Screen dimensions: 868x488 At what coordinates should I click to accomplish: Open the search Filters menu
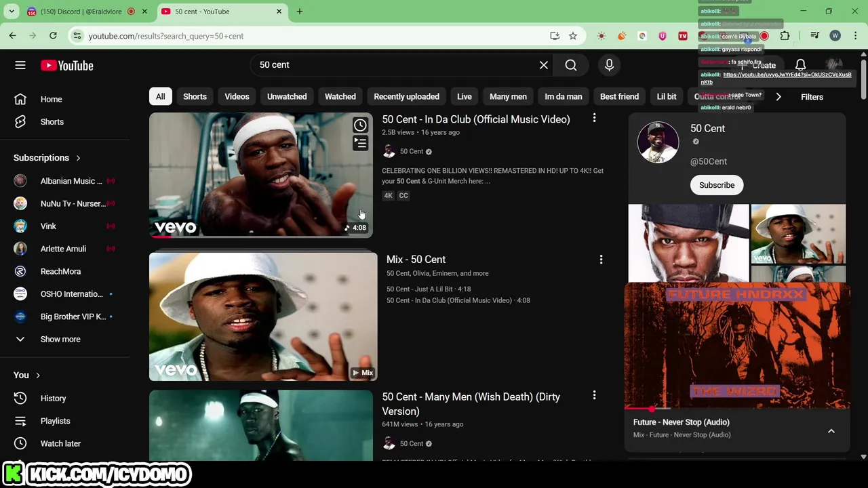pyautogui.click(x=812, y=97)
